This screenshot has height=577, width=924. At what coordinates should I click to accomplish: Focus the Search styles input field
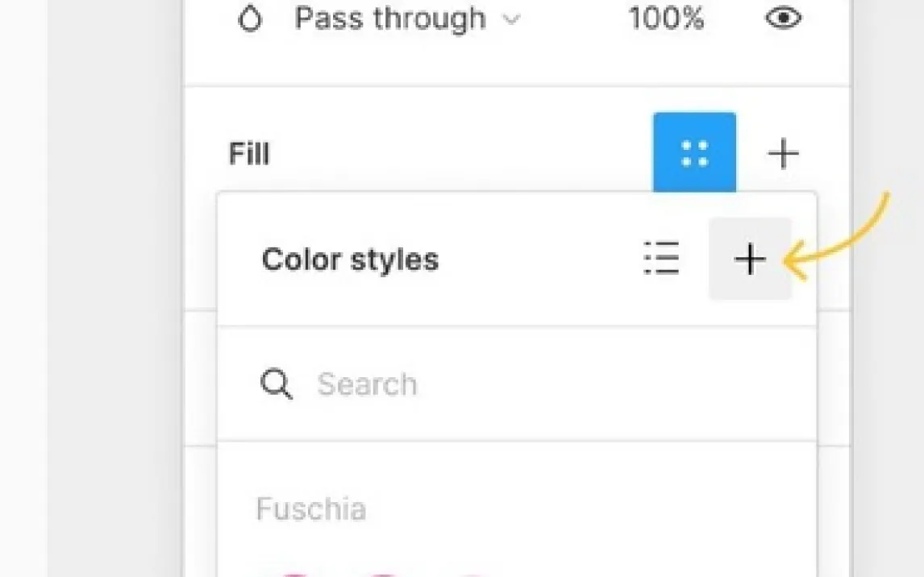coord(484,384)
